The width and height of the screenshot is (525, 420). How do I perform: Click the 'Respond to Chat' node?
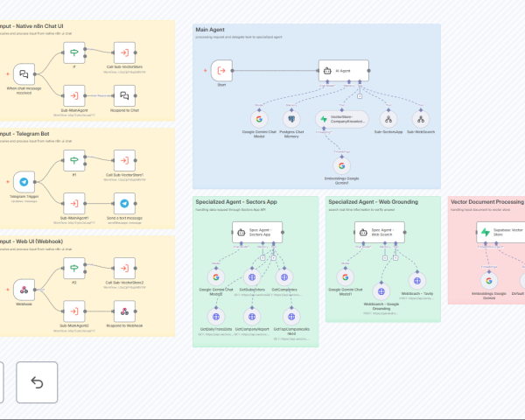click(x=124, y=95)
